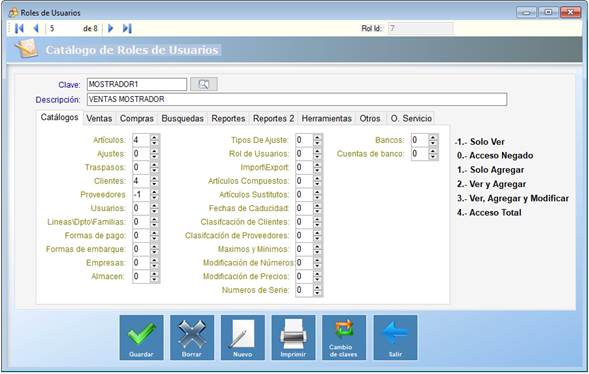Go to the previous role record
This screenshot has width=589, height=374.
[x=36, y=28]
